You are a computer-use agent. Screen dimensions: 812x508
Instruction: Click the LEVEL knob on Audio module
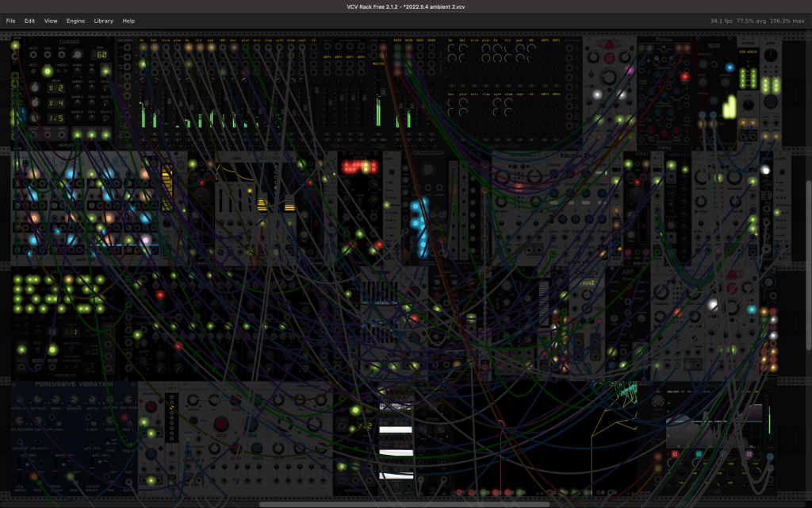(x=749, y=105)
